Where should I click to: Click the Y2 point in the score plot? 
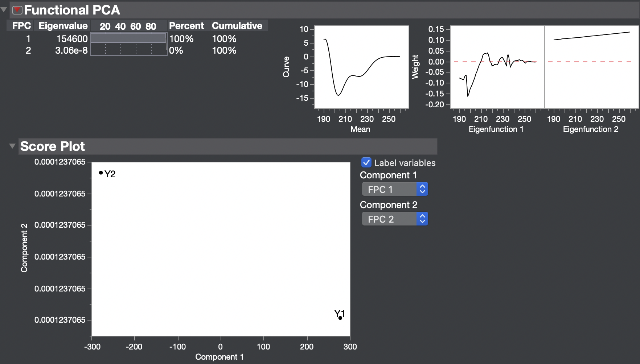(x=101, y=173)
